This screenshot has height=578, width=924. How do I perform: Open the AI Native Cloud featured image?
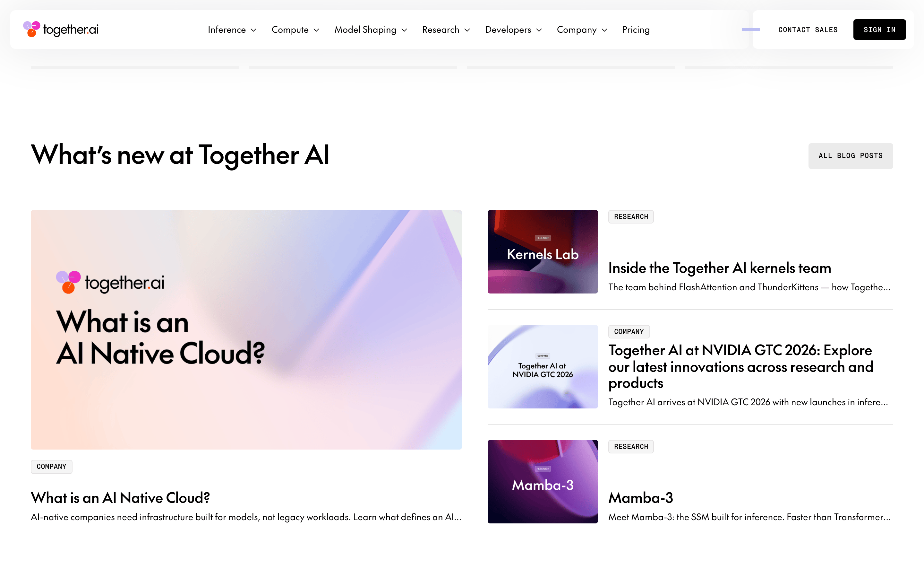(246, 329)
